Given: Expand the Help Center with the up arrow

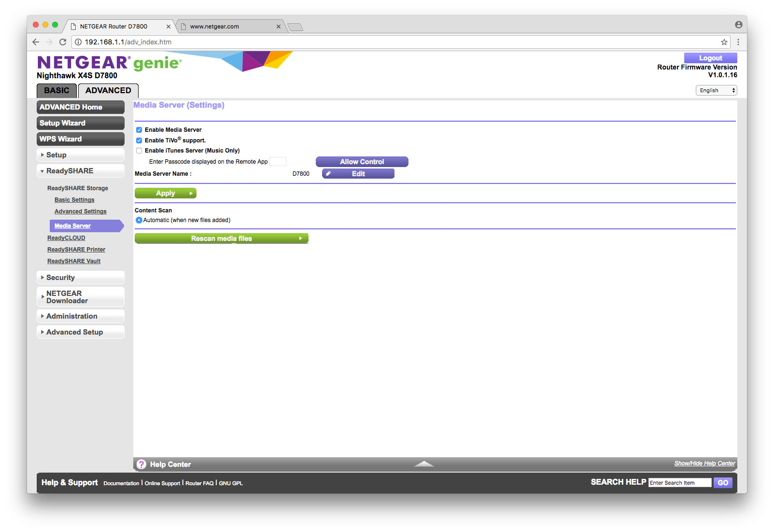Looking at the screenshot, I should click(424, 464).
